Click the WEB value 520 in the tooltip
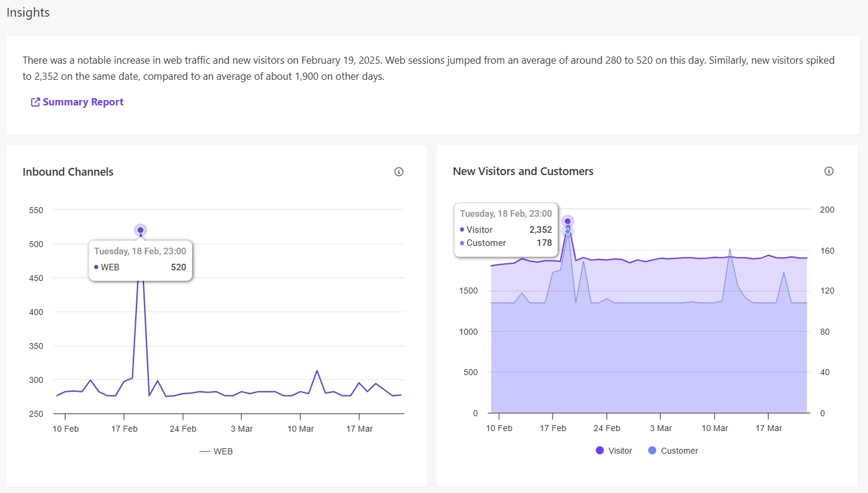 point(179,267)
